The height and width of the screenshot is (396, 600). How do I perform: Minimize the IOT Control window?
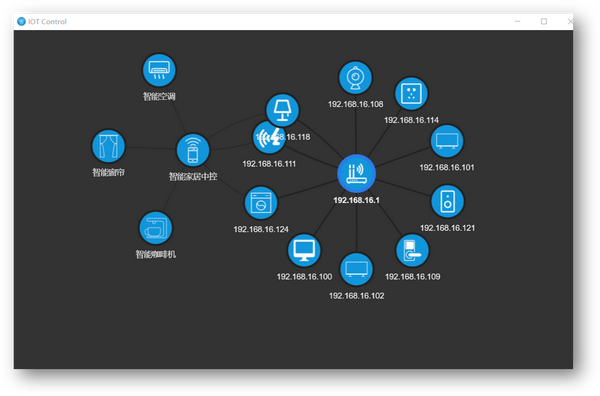coord(517,21)
